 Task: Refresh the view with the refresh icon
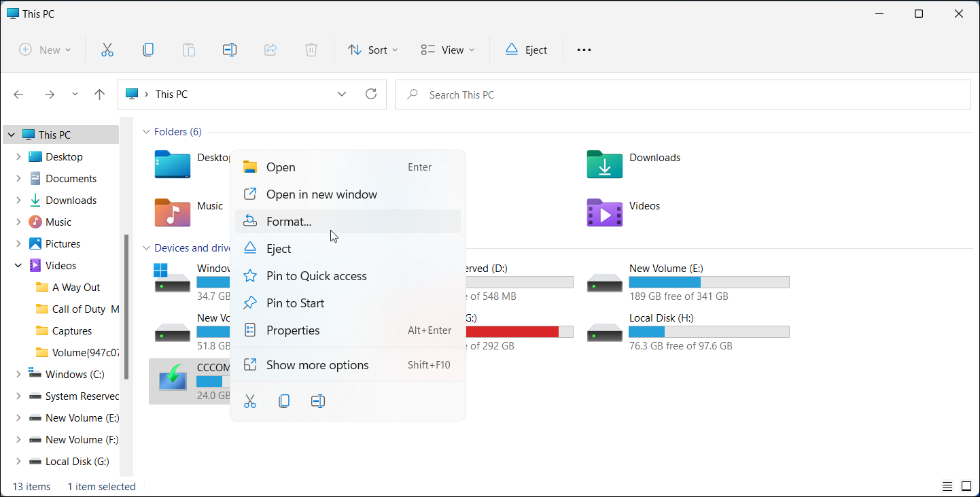tap(370, 94)
